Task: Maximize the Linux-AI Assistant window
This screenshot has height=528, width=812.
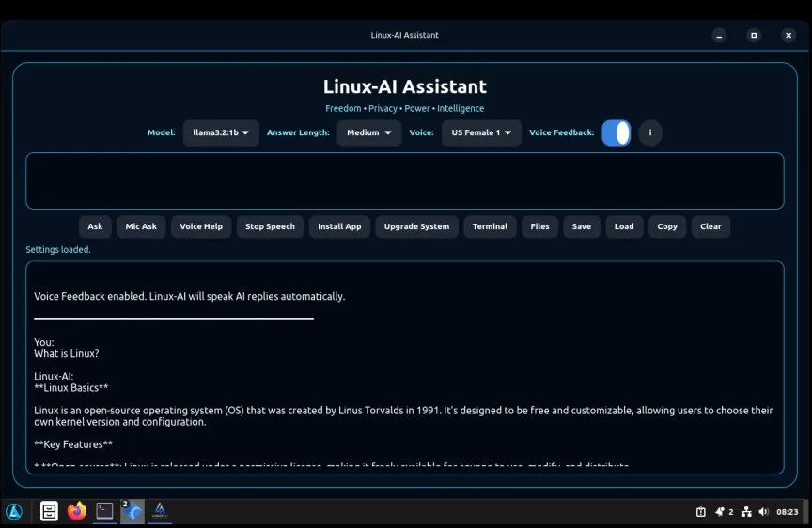Action: click(754, 35)
